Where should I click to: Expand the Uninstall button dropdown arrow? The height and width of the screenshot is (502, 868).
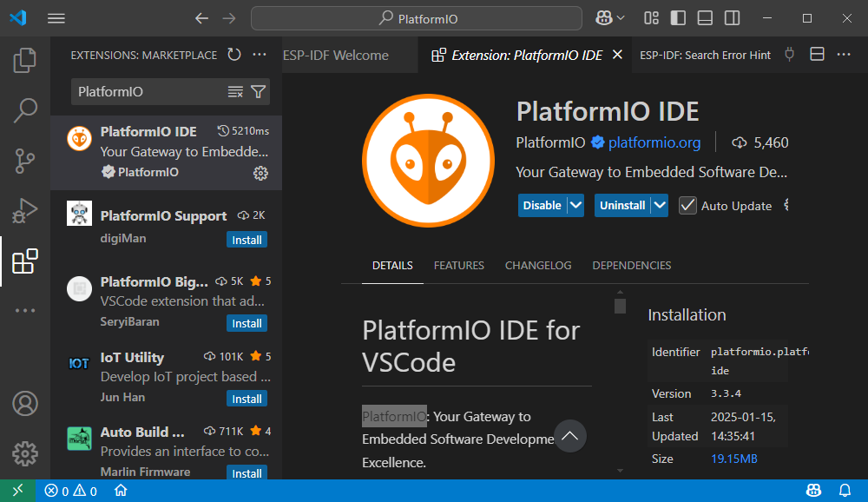(660, 206)
